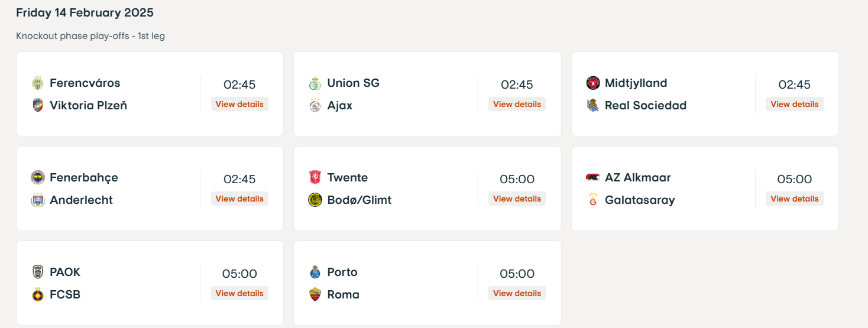Select the Anderlecht team name
868x328 pixels.
[82, 200]
